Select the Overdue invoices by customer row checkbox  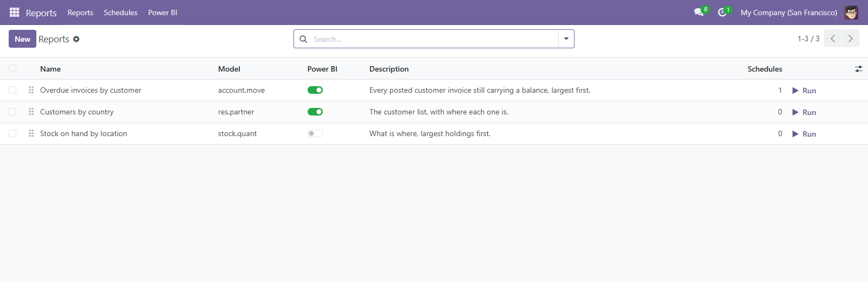12,90
